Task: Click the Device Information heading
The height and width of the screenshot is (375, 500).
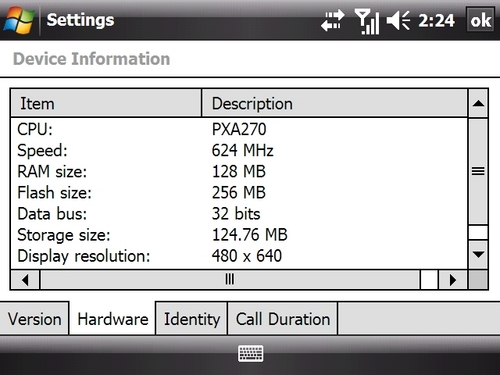Action: (x=91, y=59)
